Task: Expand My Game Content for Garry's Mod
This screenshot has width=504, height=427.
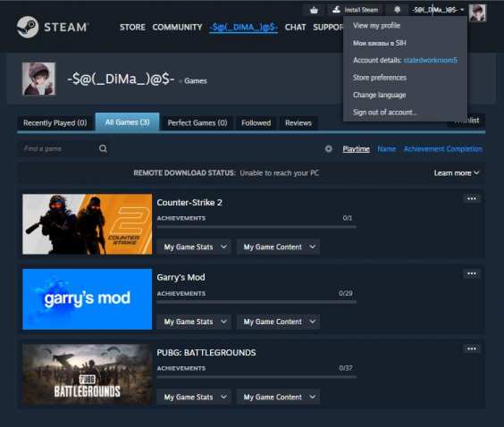Action: (278, 322)
